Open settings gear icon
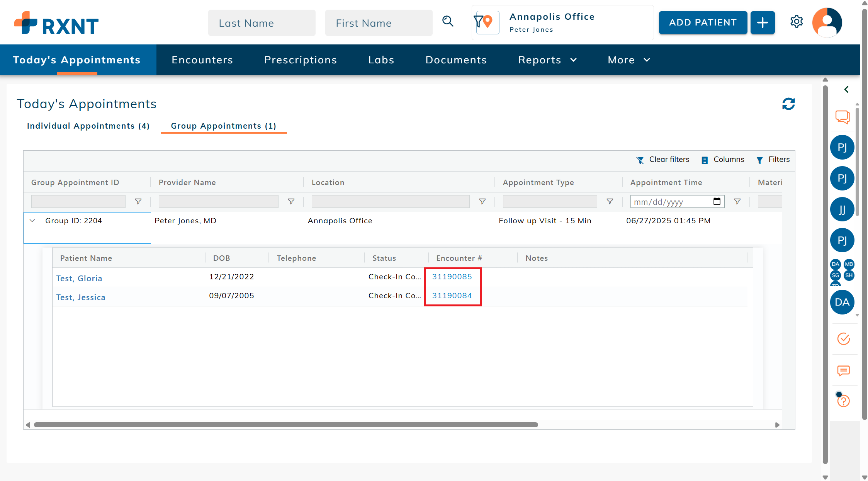 [797, 22]
